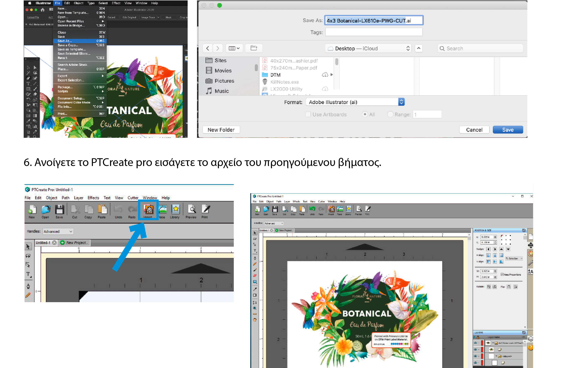Open the view mode dropdown in Save dialog
This screenshot has height=368, width=588.
[234, 48]
